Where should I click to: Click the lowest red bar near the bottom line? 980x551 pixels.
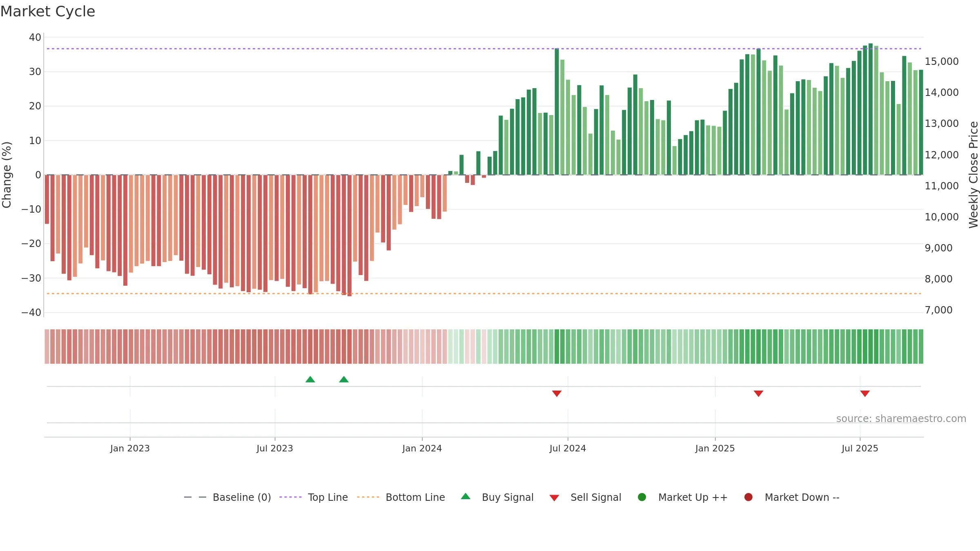click(350, 236)
